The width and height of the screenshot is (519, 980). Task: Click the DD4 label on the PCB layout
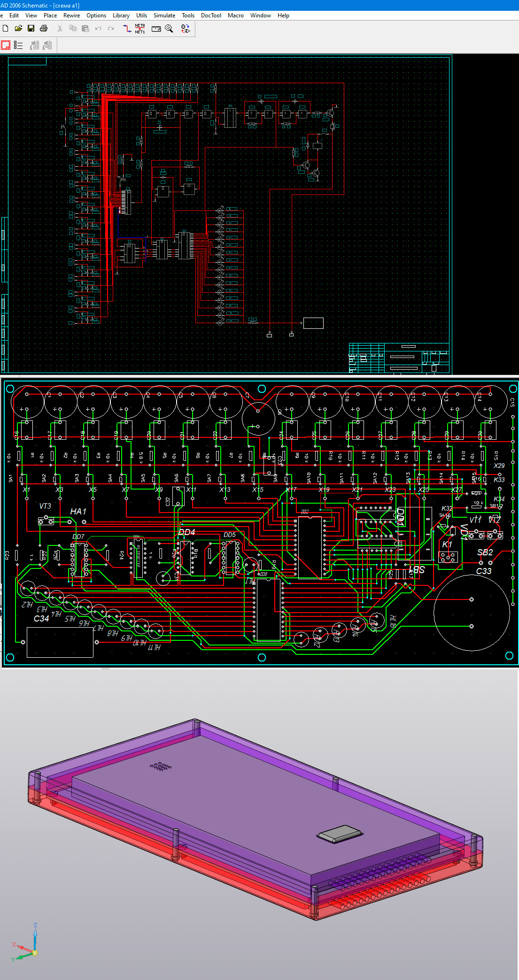click(186, 532)
